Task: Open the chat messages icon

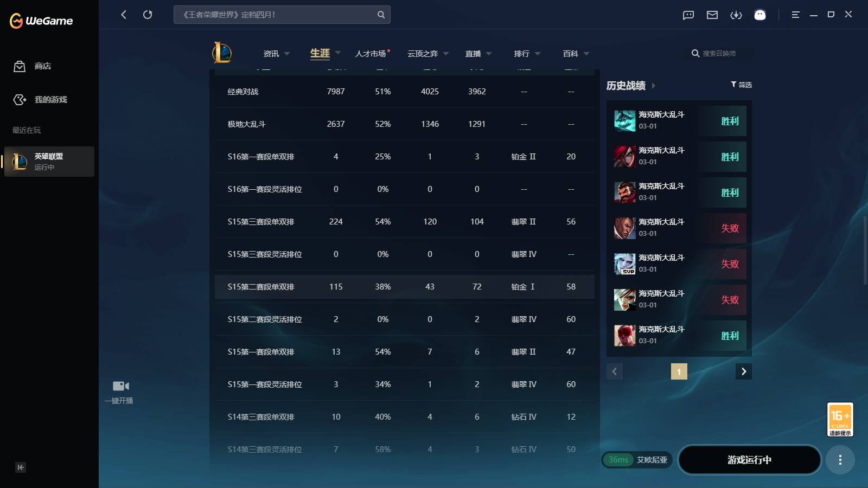Action: click(x=688, y=15)
